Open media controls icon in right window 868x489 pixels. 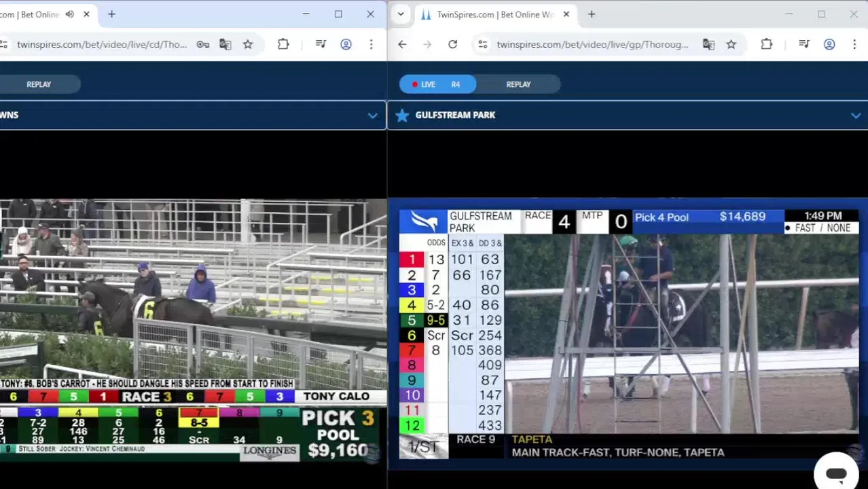pyautogui.click(x=804, y=44)
